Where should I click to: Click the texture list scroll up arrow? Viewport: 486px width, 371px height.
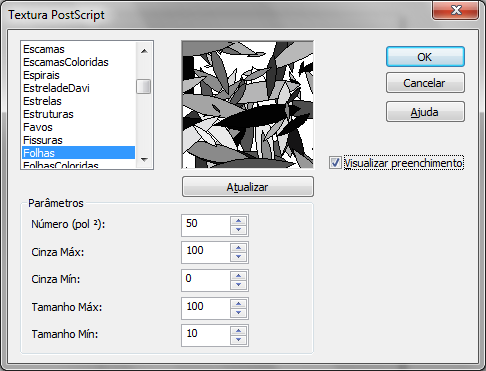click(x=144, y=51)
